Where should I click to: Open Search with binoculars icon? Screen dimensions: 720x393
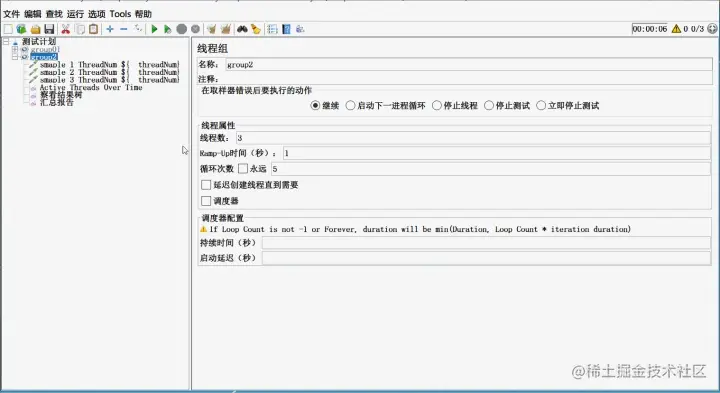point(242,29)
